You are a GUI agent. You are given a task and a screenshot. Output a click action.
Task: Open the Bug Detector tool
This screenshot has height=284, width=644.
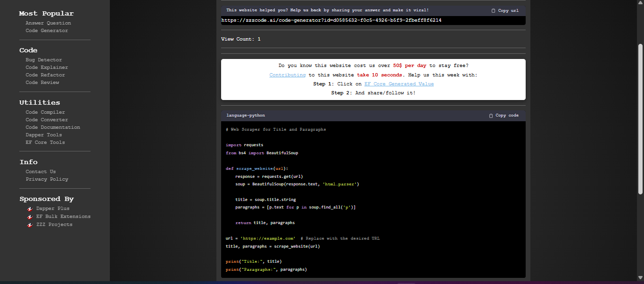click(x=44, y=60)
